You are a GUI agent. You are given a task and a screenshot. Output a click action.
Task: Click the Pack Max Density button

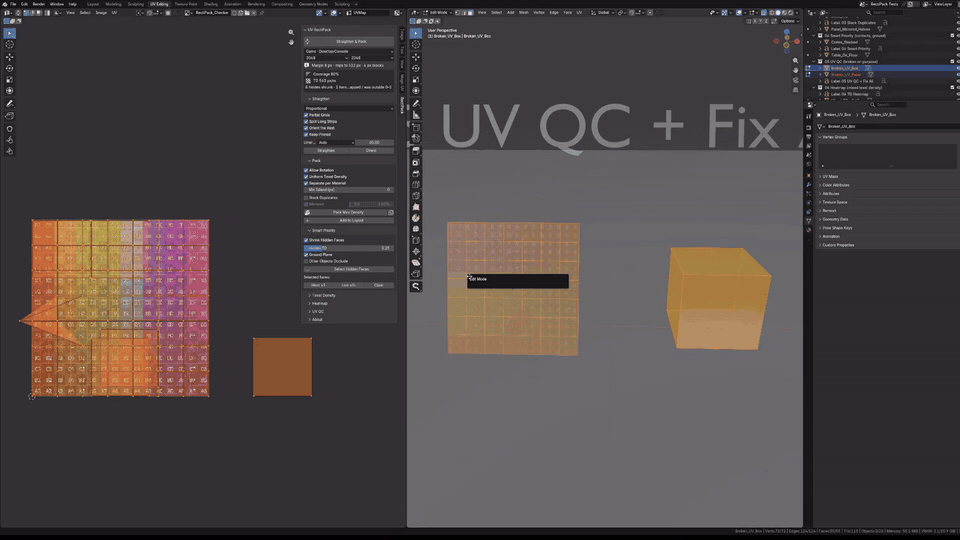point(345,212)
